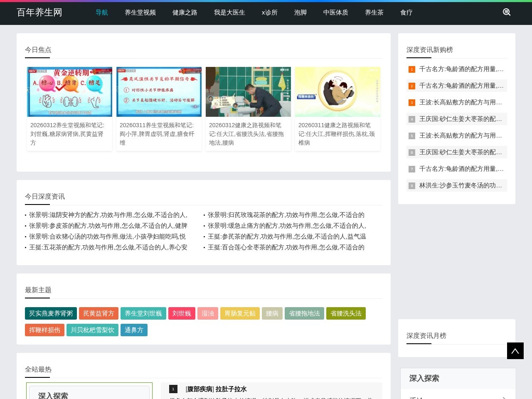Open the site search magnifier icon

(x=507, y=12)
